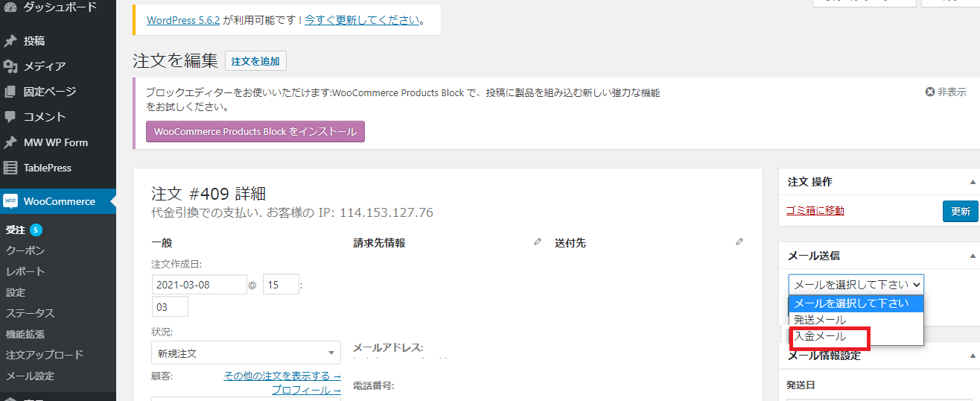This screenshot has width=980, height=401.
Task: Open the メール選択 dropdown box
Action: tap(856, 285)
